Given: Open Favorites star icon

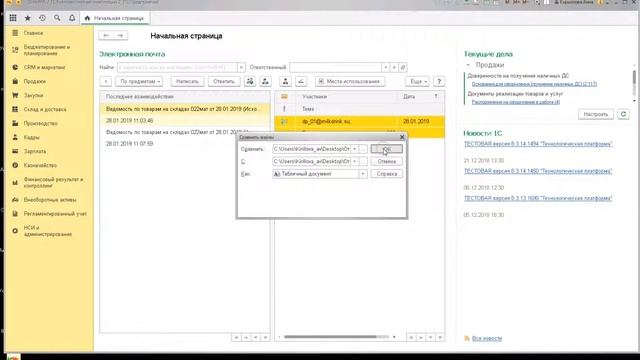Looking at the screenshot, I should pyautogui.click(x=28, y=18).
